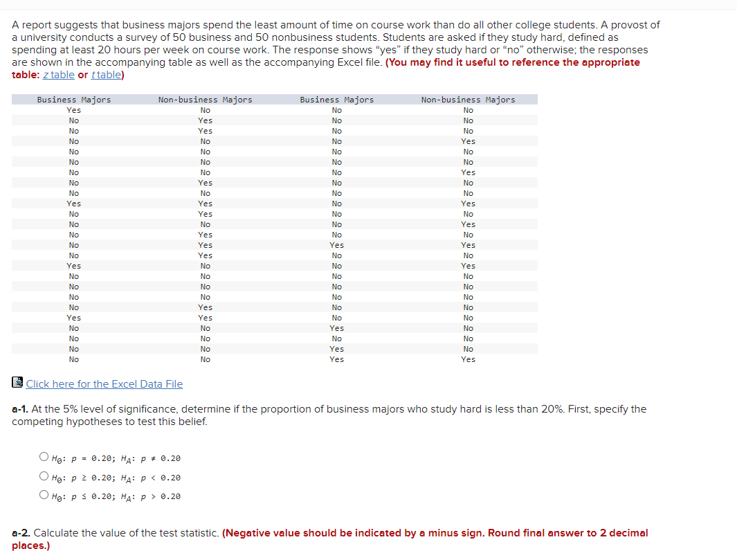Screen dimensions: 737x560
Task: Click the bold 'a-1.' question label
Action: click(x=20, y=409)
